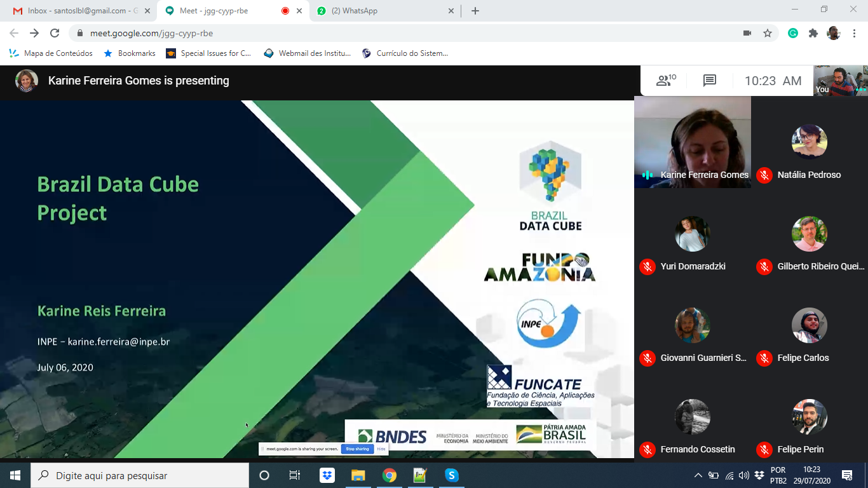Open a new browser tab
Image resolution: width=868 pixels, height=488 pixels.
tap(475, 11)
